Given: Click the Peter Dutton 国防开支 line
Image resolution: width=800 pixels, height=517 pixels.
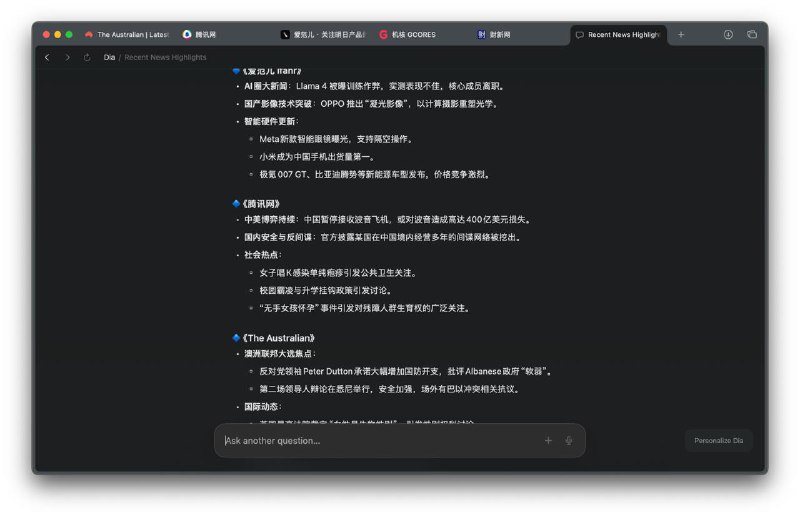Looking at the screenshot, I should [406, 372].
